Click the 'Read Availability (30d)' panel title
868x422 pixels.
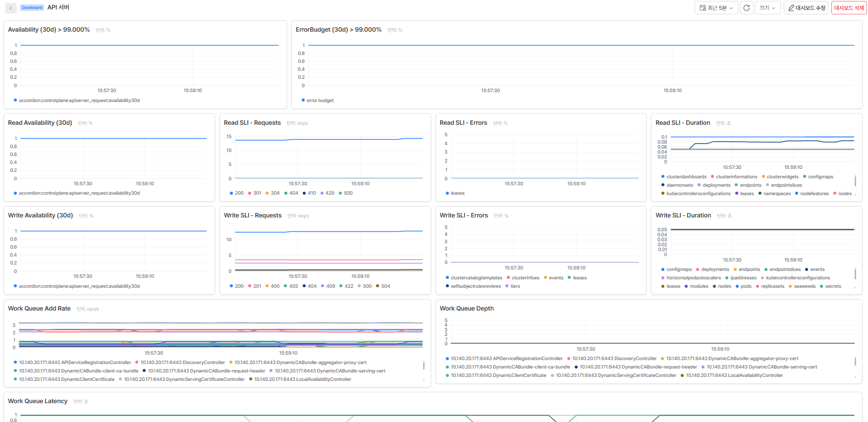click(x=40, y=123)
